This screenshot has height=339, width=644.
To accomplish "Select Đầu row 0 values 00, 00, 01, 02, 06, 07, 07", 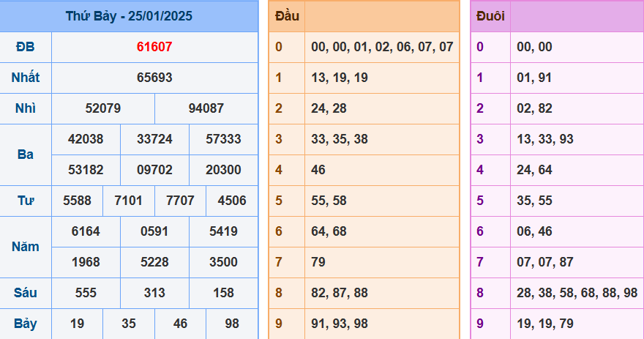I will pyautogui.click(x=382, y=47).
